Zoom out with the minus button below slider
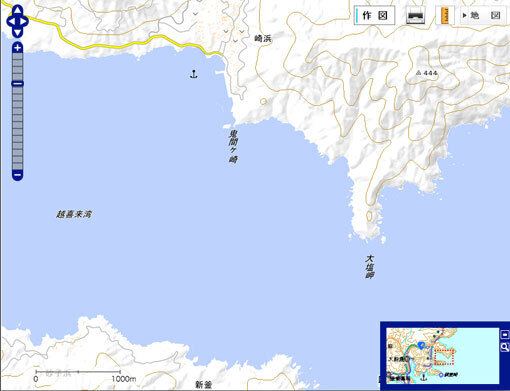 [17, 175]
